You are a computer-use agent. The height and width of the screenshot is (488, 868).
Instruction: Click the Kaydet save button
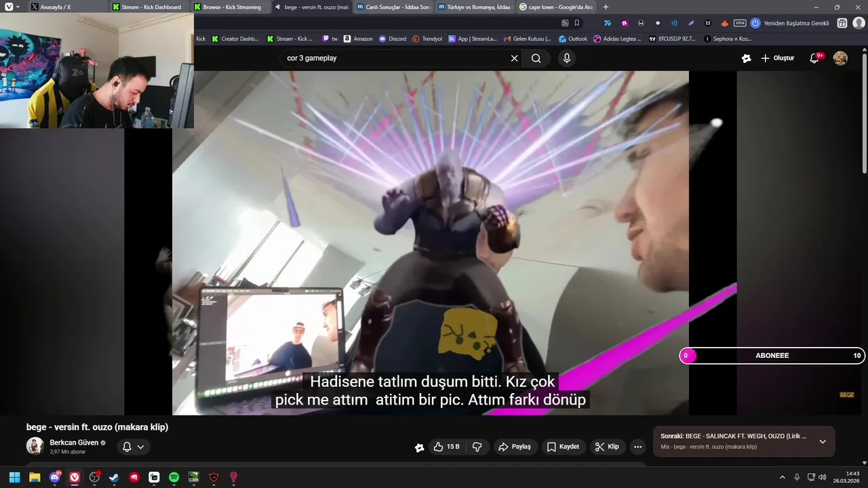[563, 447]
